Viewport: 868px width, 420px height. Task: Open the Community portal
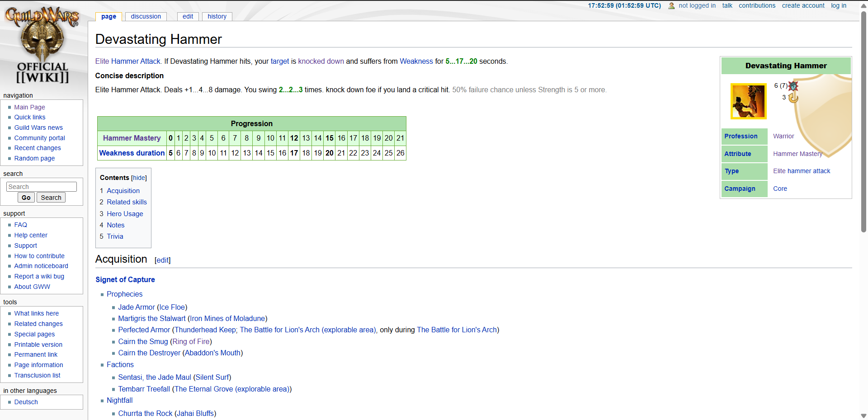39,138
